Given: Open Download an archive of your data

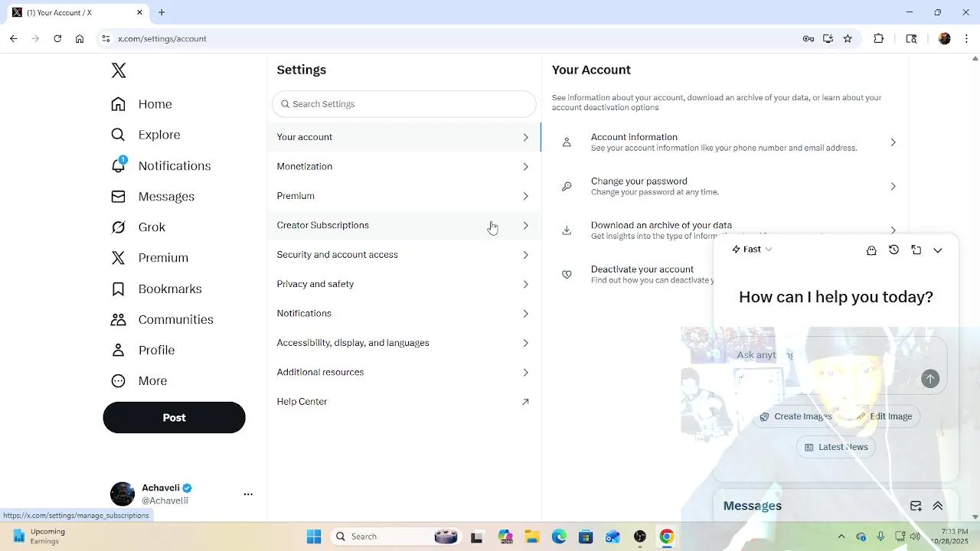Looking at the screenshot, I should (725, 230).
